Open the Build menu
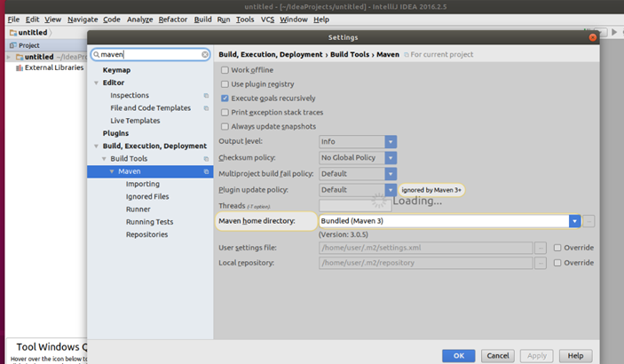 coord(203,20)
